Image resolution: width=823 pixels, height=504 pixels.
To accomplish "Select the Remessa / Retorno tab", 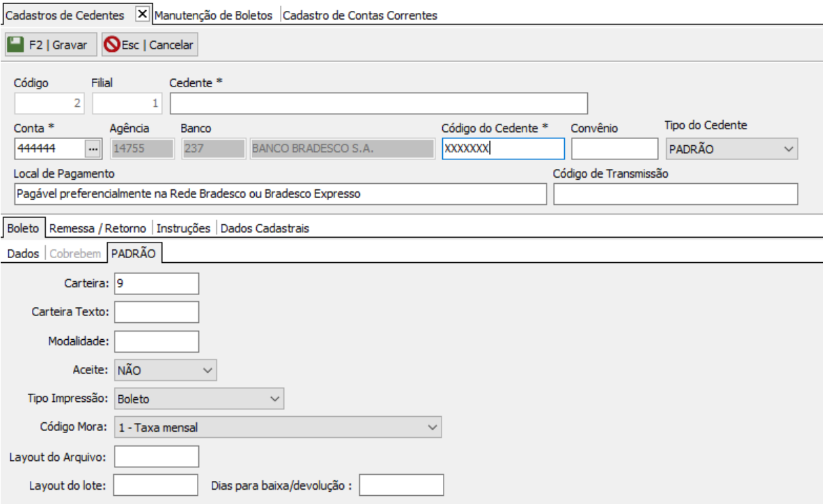I will pos(97,228).
